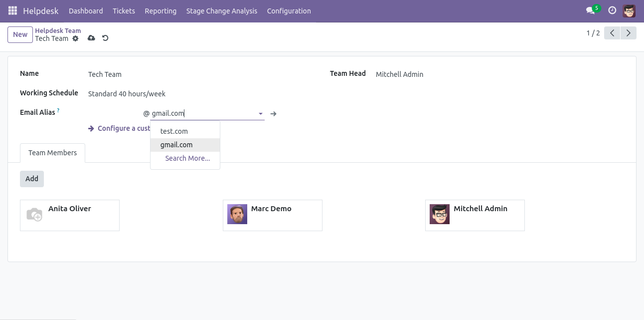
Task: Click the Add team member button
Action: click(32, 179)
